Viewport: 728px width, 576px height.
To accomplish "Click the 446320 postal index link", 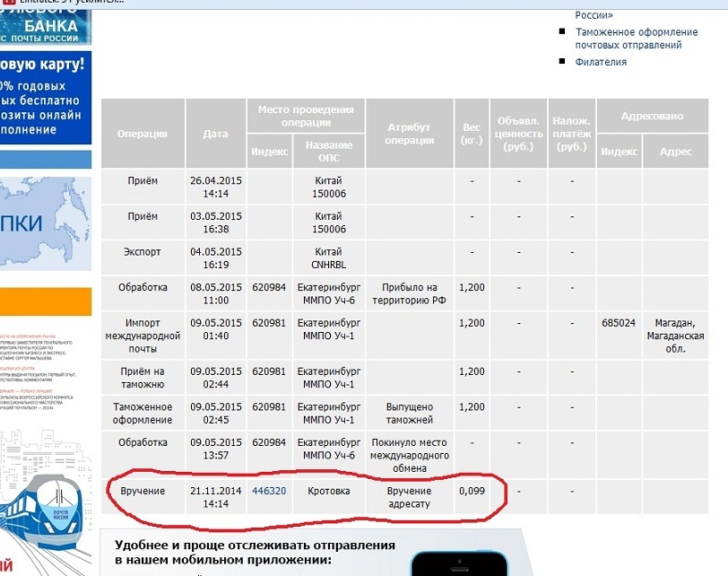I will [269, 491].
